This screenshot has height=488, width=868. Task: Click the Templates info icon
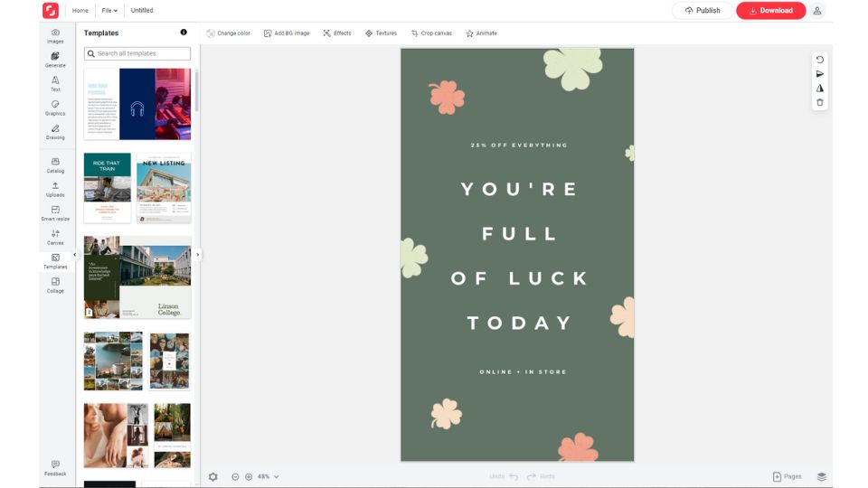tap(184, 33)
